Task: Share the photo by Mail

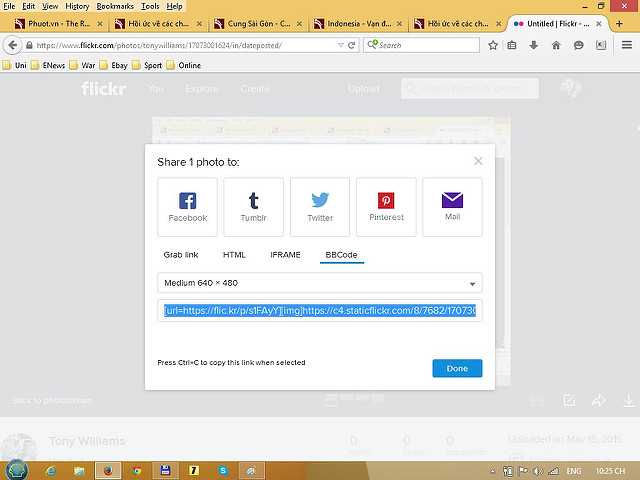Action: point(452,207)
